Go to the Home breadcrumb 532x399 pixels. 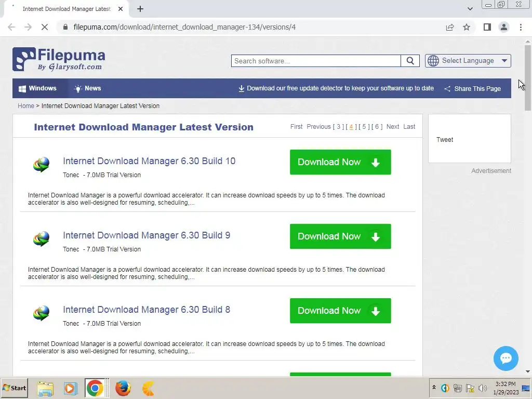26,106
